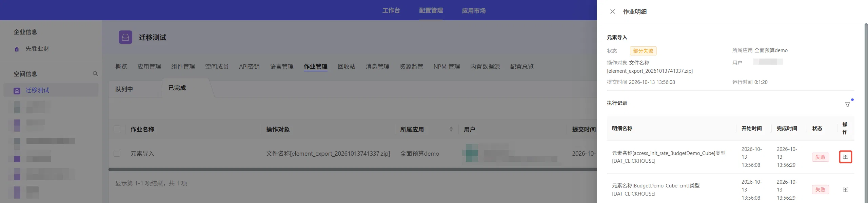This screenshot has height=203, width=868.
Task: Select the 作业管理 tab
Action: (x=315, y=67)
